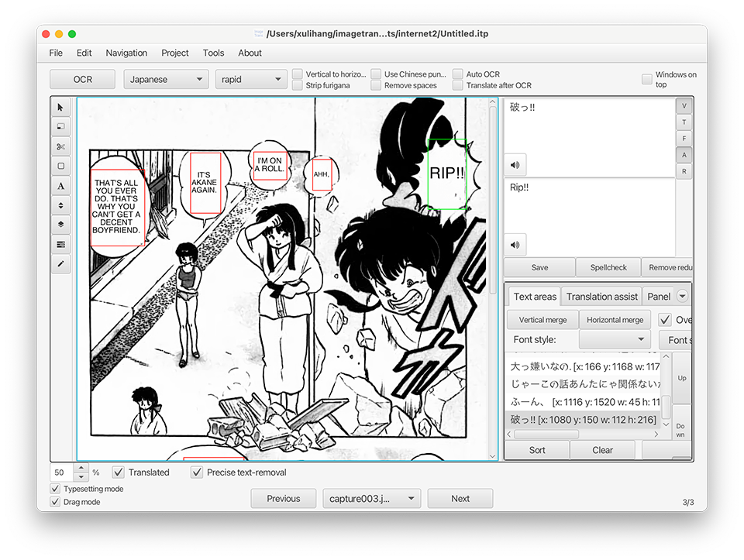Pick the text 'A' tool

(x=61, y=186)
